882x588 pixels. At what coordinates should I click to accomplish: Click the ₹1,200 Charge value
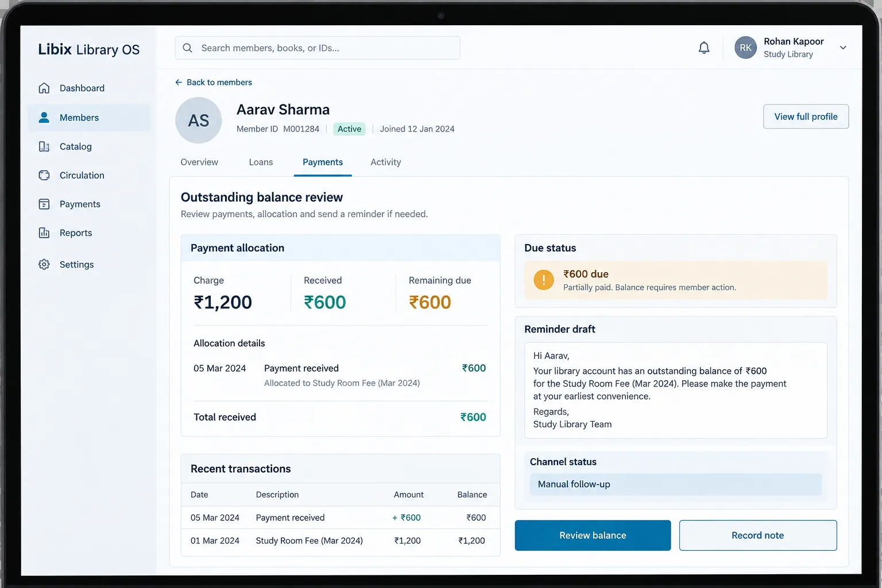[x=223, y=302]
